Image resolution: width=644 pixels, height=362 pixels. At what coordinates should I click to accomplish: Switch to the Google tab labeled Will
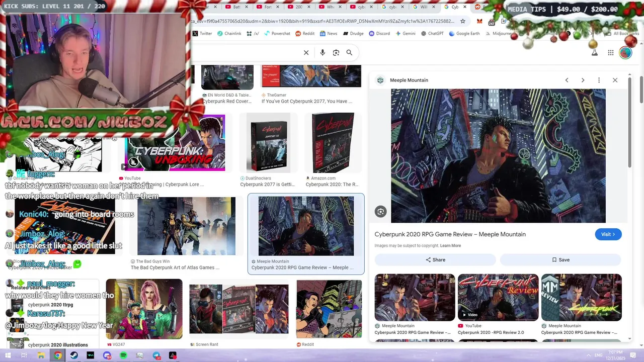pyautogui.click(x=423, y=7)
